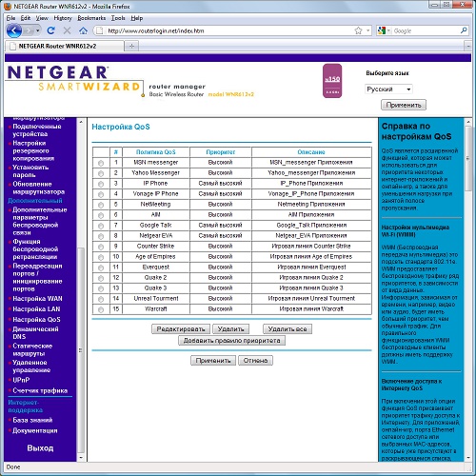Reload the page with refresh icon
Viewport: 476px width, 476px height.
(x=50, y=30)
